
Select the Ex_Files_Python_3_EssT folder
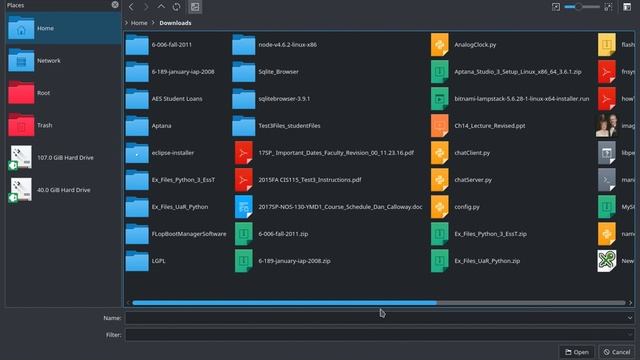pyautogui.click(x=171, y=180)
